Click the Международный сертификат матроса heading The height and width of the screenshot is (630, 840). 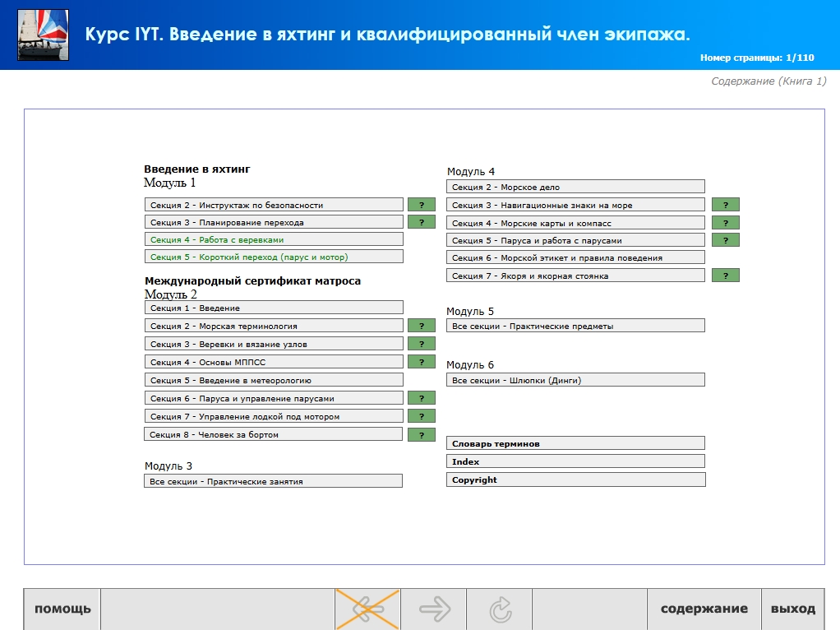[253, 280]
